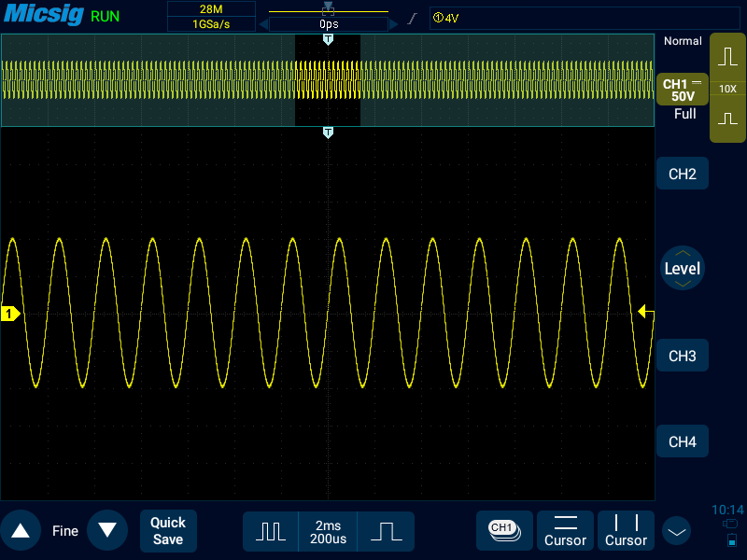Toggle channel CH2 on
The image size is (747, 560).
[x=683, y=174]
